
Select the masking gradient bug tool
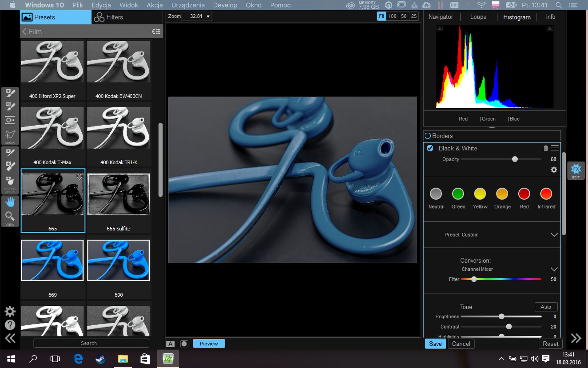10,120
